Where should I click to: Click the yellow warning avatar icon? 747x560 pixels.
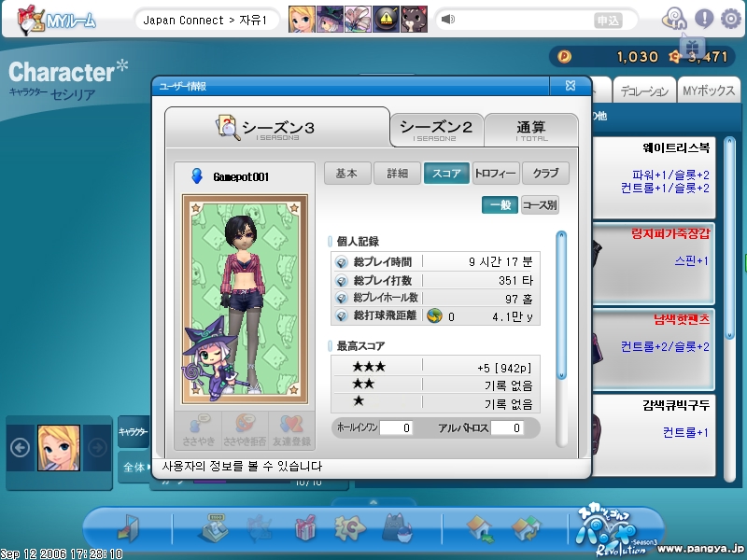[387, 20]
